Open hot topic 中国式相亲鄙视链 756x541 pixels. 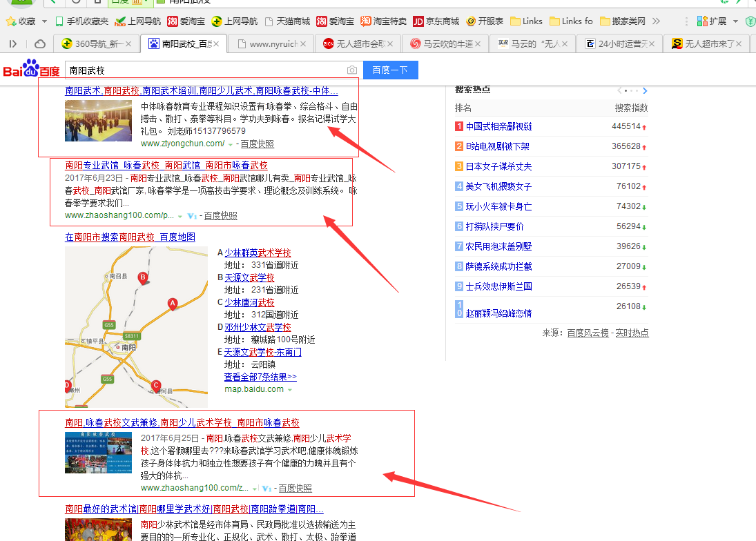498,126
